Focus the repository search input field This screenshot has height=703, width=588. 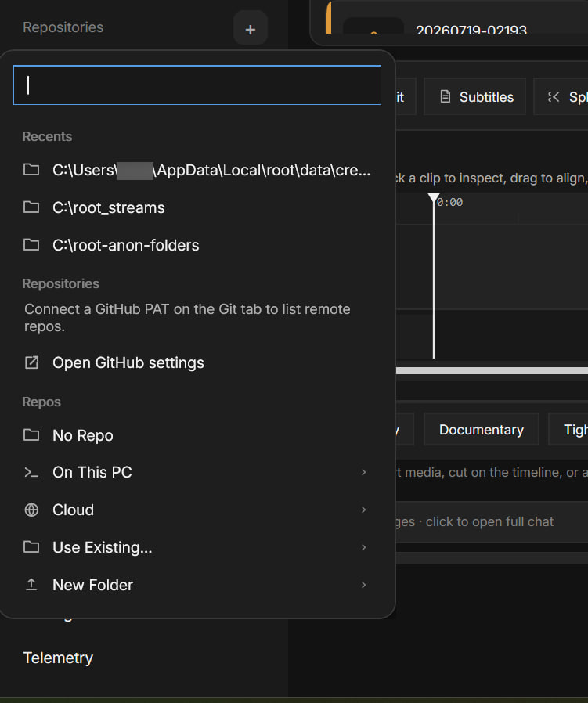coord(197,85)
